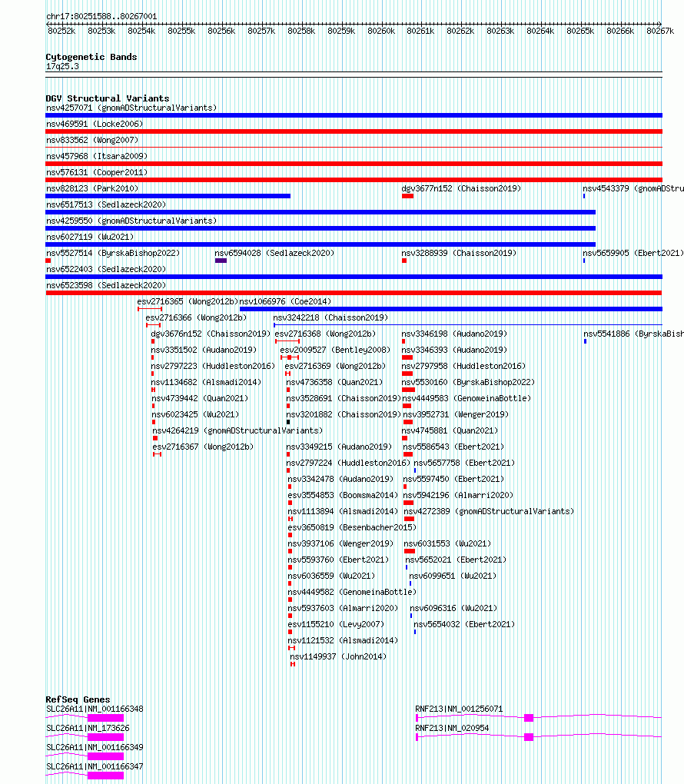Open the nsv457968 (Itsara2009) variant

coord(97,156)
